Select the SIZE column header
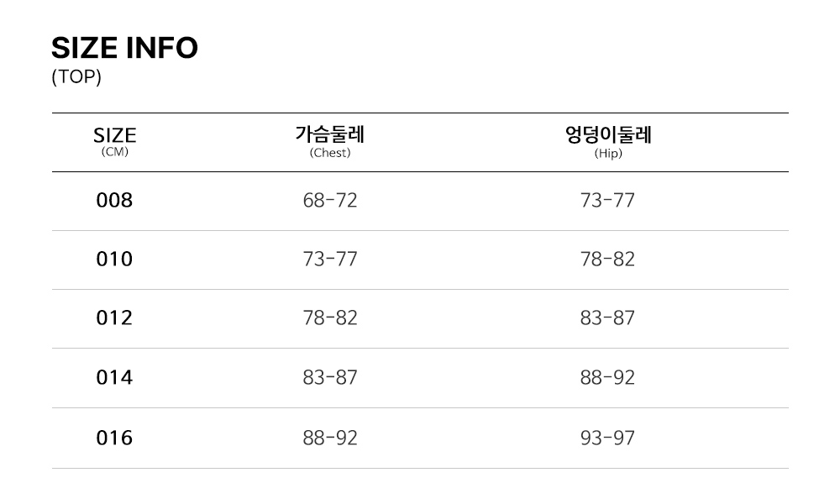 tap(114, 139)
